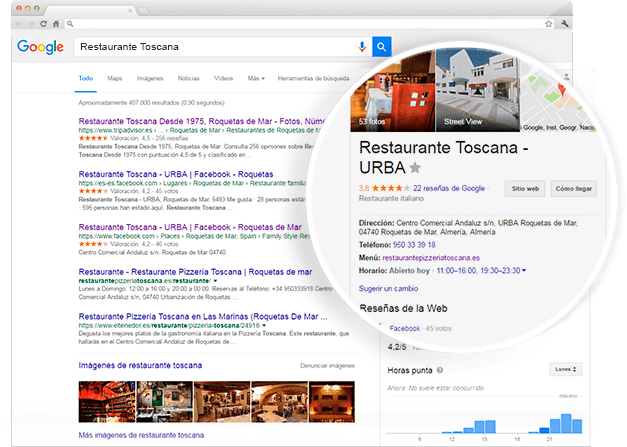Star the Restaurante Toscana - URBA listing
Screen dimensions: 627x447
tap(415, 167)
